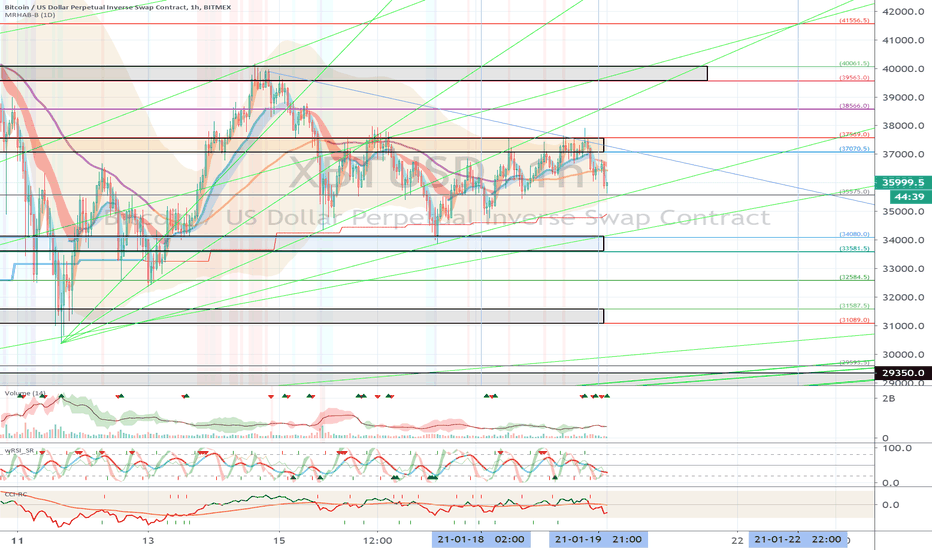
Task: Click the 40000.0 price axis label
Action: pyautogui.click(x=903, y=69)
